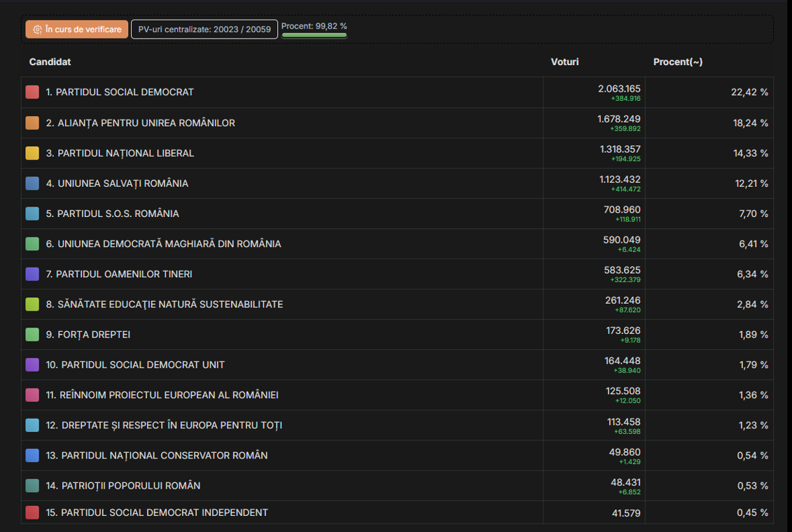This screenshot has height=532, width=792.
Task: Open the Partidul Social Democrat Unit row
Action: (x=397, y=365)
